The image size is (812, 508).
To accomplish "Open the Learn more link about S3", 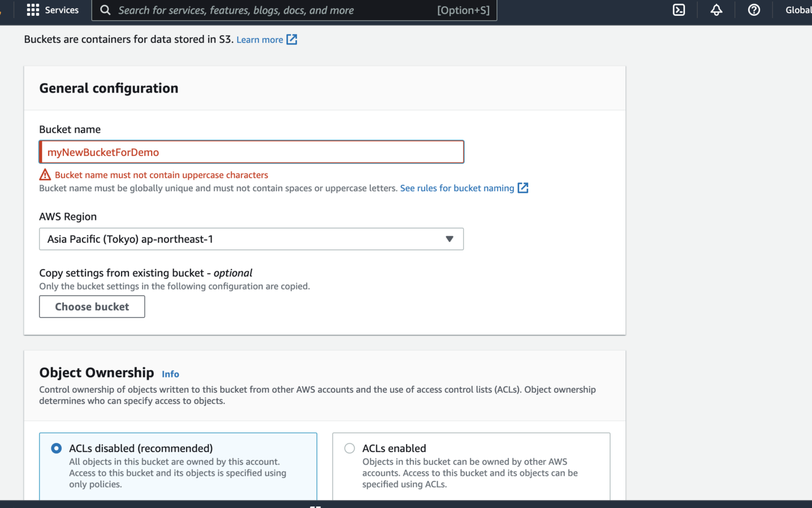I will coord(260,39).
